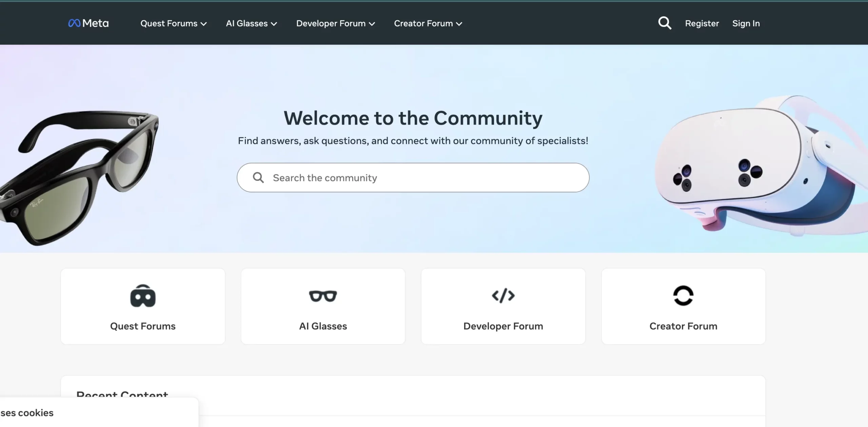Viewport: 868px width, 427px height.
Task: Open the AI Glasses card label
Action: click(323, 326)
